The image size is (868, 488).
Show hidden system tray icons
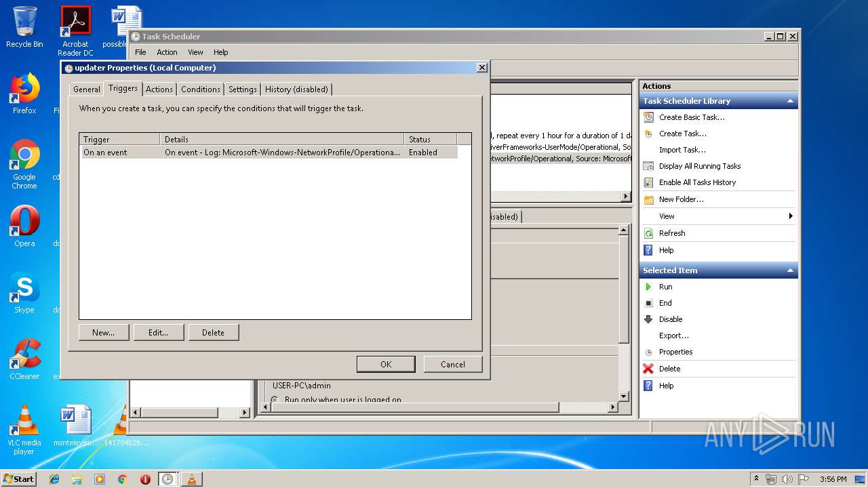coord(756,479)
